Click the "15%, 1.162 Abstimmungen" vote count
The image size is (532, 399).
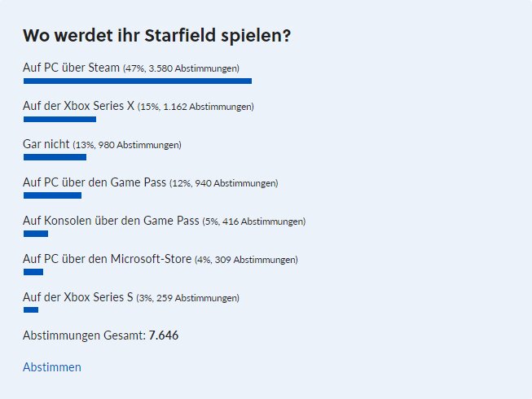(196, 107)
